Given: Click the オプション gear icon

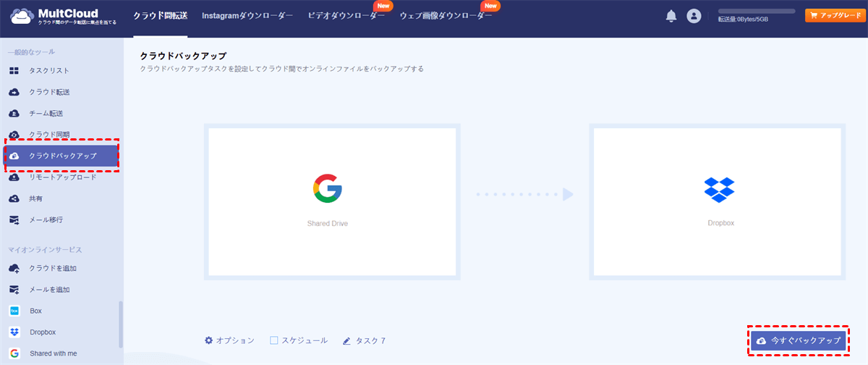Looking at the screenshot, I should pyautogui.click(x=209, y=340).
